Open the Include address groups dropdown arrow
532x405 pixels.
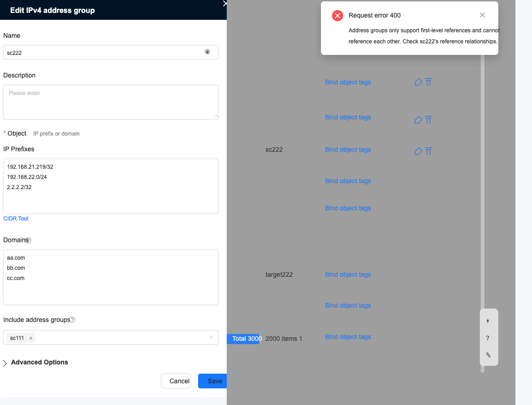[212, 337]
